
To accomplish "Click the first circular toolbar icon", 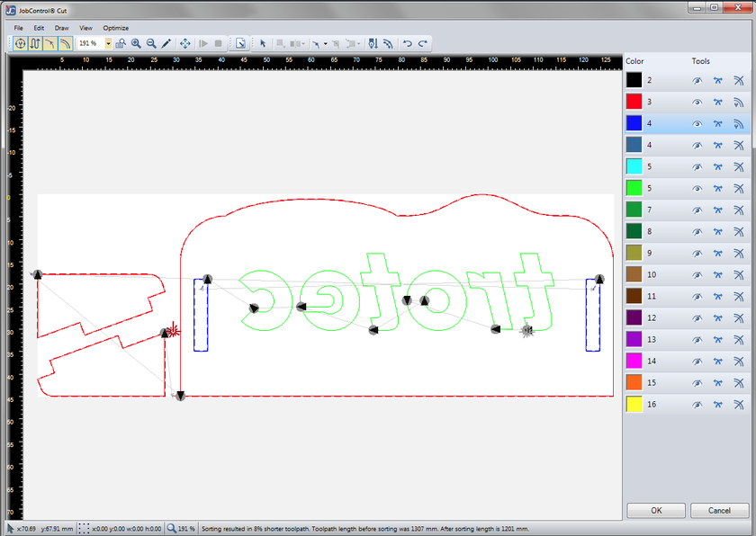I will tap(20, 43).
